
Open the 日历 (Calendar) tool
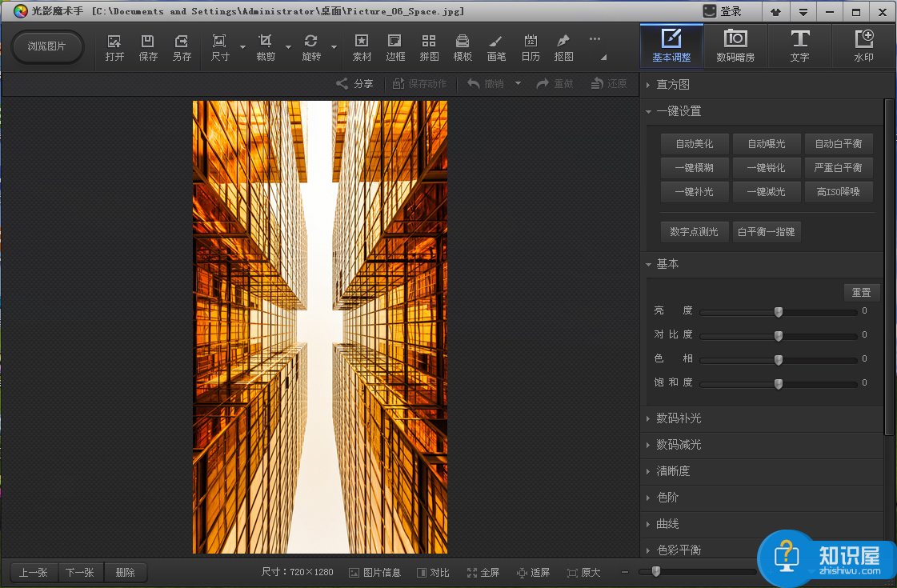[x=530, y=46]
